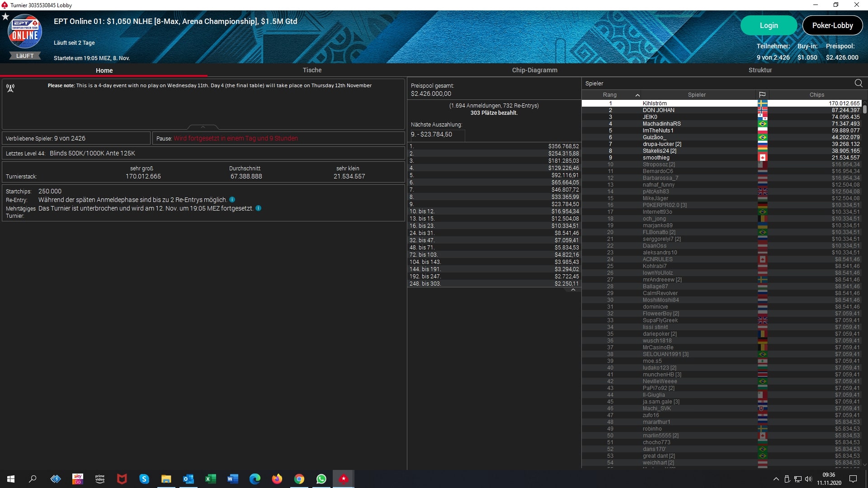Screen dimensions: 868x488
Task: Click info icon beside multi-day tournament note
Action: (x=258, y=208)
